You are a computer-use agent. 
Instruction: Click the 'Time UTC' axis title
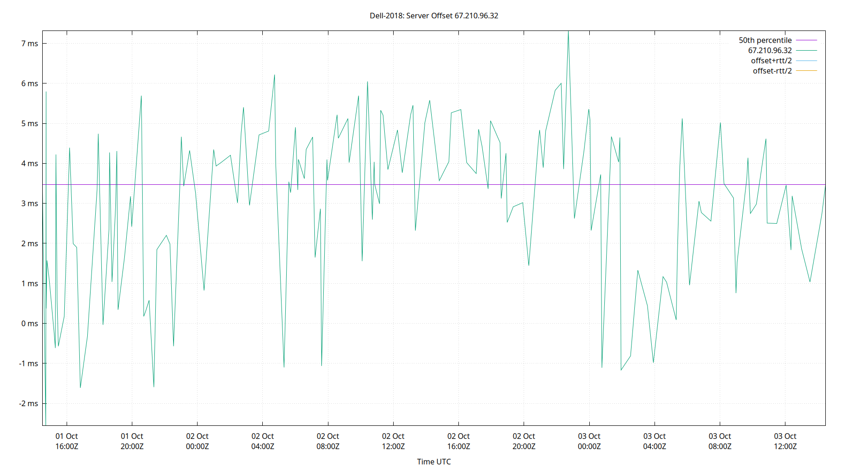[x=434, y=461]
